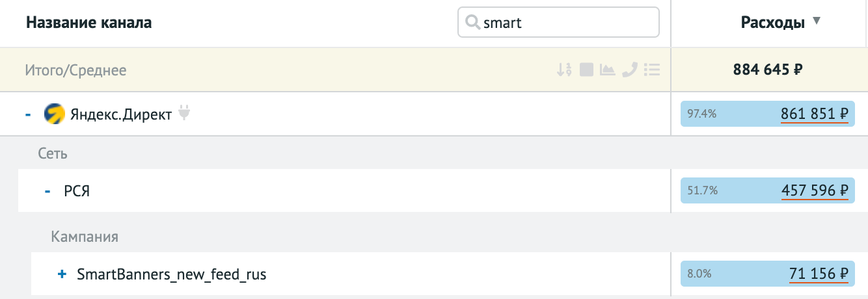Open the 457 596 ₽ expense link
This screenshot has width=868, height=299.
point(815,191)
